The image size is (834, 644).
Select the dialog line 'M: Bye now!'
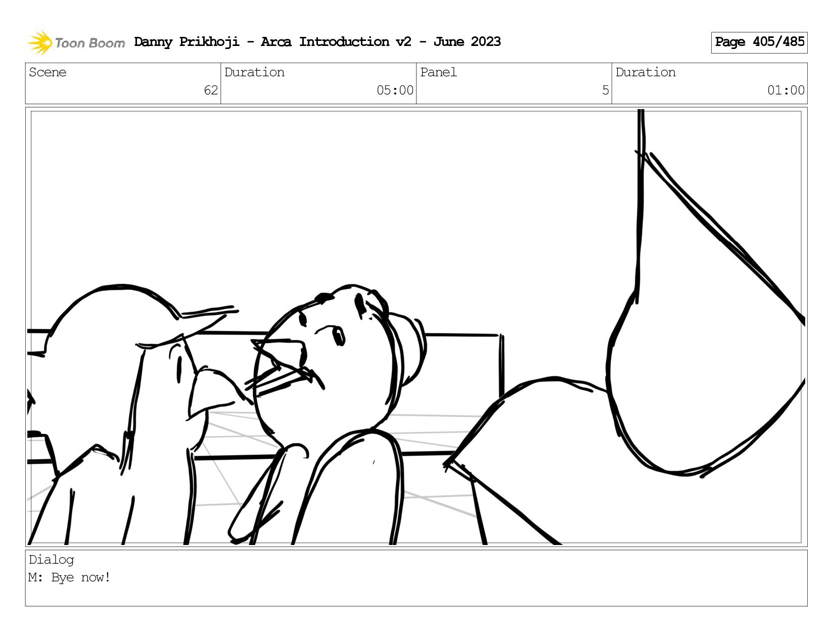[x=69, y=577]
